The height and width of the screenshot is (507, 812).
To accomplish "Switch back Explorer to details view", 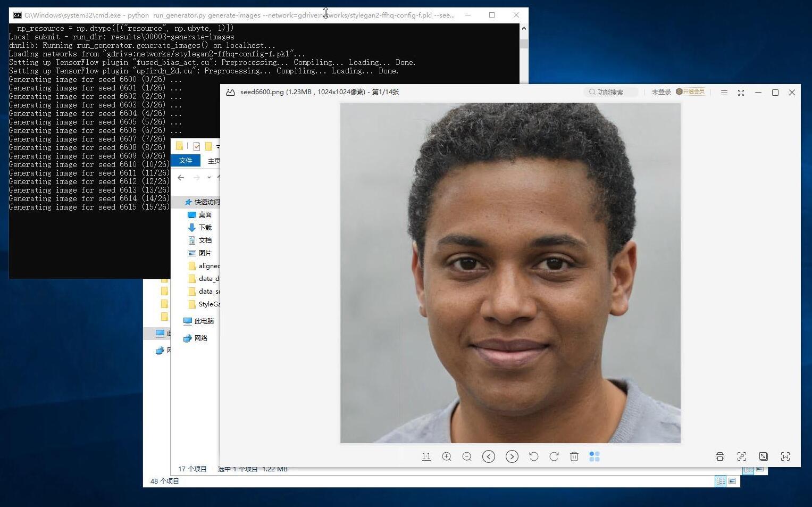I will point(721,481).
